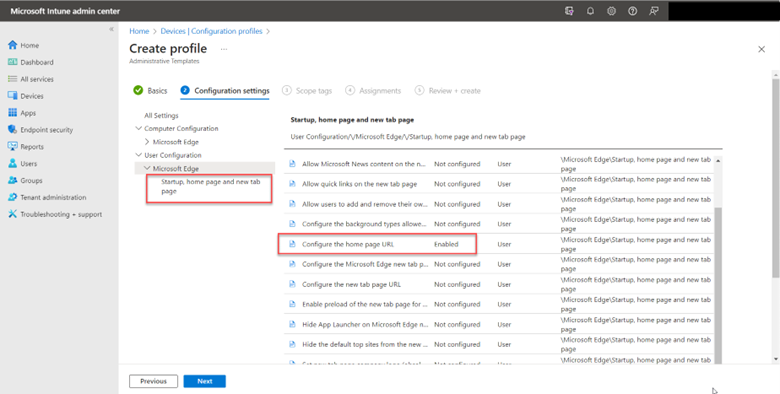Open the ellipsis menu beside Create profile
Viewport: 780px width, 394px height.
(224, 49)
